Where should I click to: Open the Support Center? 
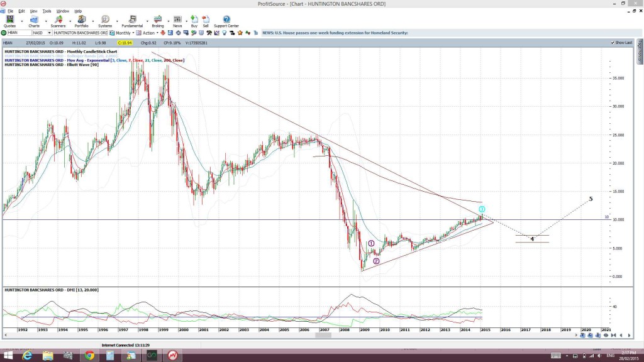tap(226, 21)
